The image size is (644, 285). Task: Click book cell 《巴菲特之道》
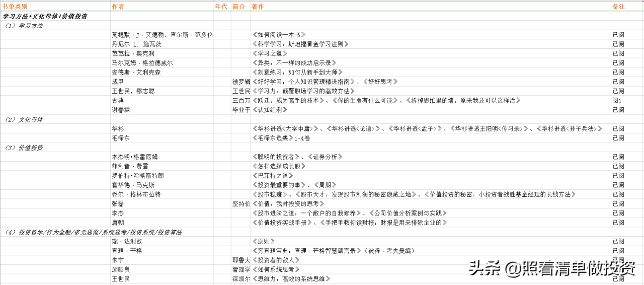[x=273, y=176]
